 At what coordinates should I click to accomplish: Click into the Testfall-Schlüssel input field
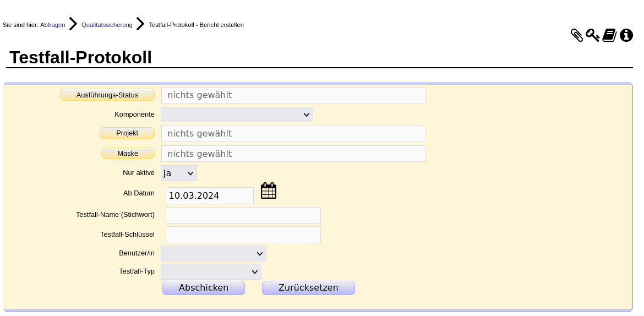coord(243,235)
